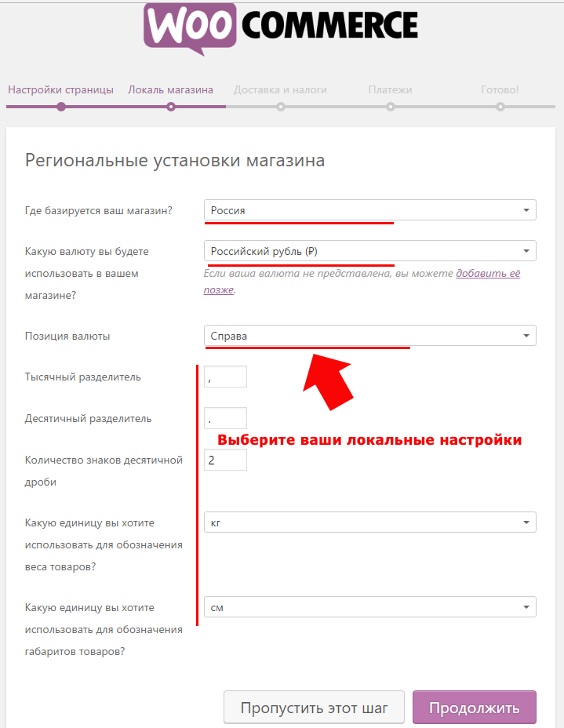Focus the Количество знаков десятичной дроби field
This screenshot has width=564, height=728.
[x=226, y=460]
